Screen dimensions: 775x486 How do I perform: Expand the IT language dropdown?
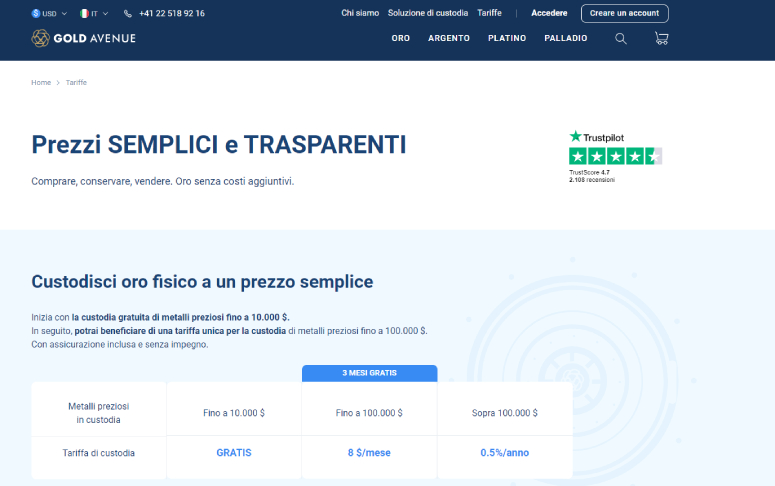94,13
